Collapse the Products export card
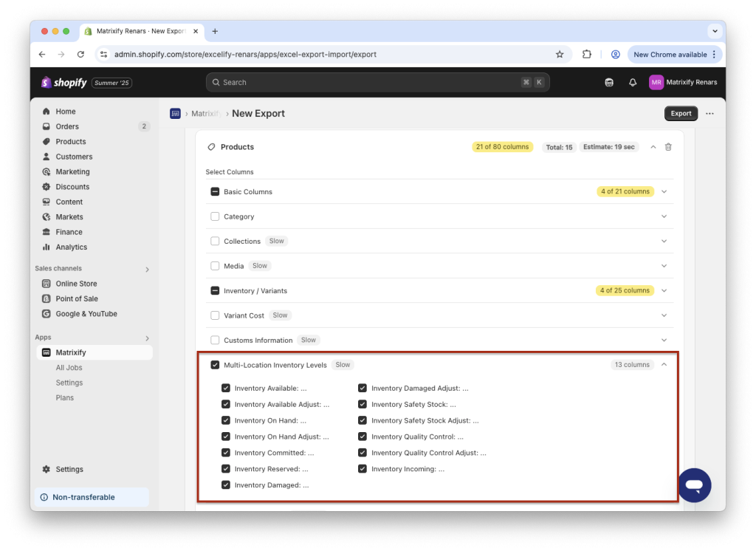 pos(653,146)
